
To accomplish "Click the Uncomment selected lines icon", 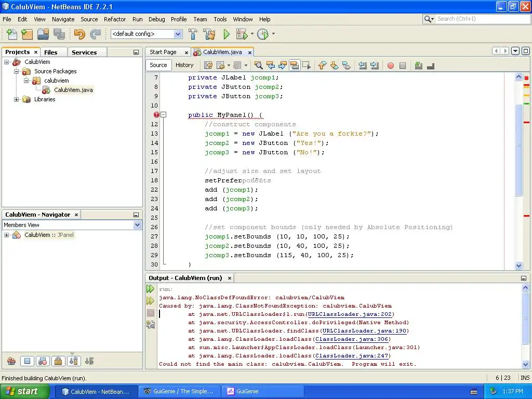I will pos(431,65).
